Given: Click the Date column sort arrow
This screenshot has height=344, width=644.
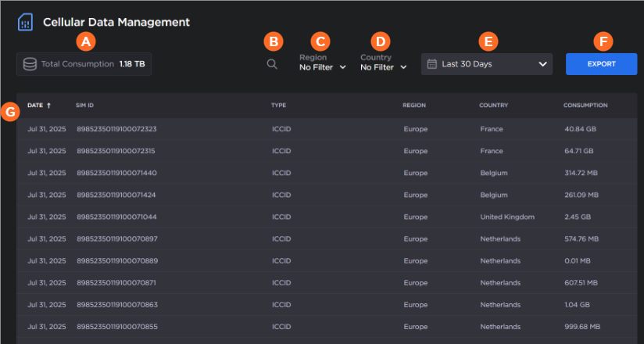Looking at the screenshot, I should tap(49, 105).
